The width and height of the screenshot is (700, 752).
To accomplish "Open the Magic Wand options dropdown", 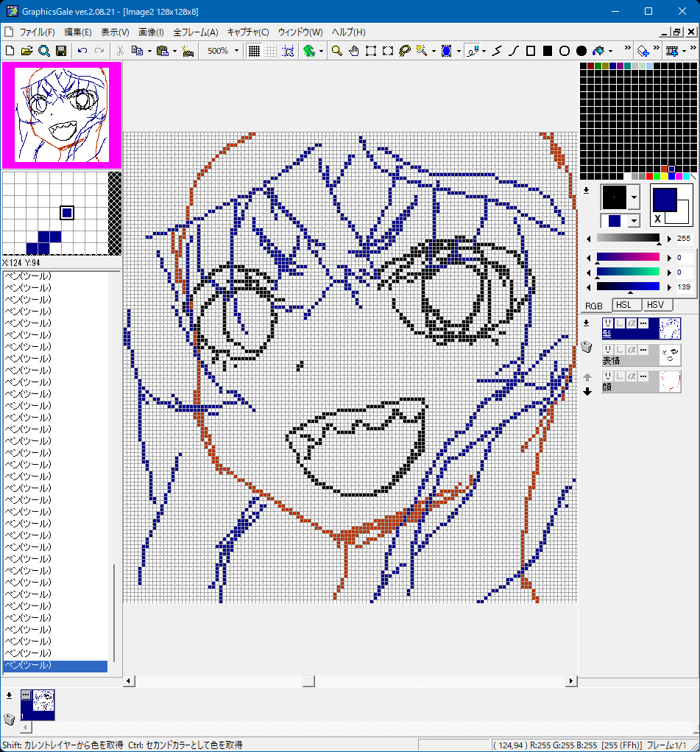I will tap(434, 51).
